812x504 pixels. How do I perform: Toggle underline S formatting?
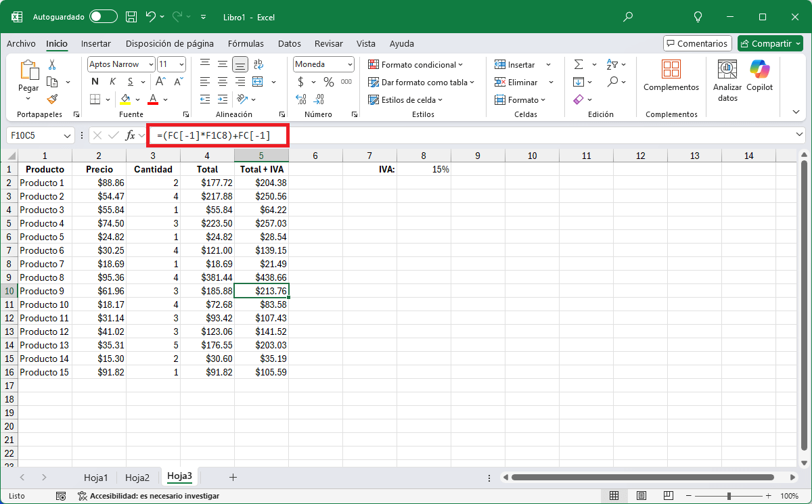click(129, 82)
